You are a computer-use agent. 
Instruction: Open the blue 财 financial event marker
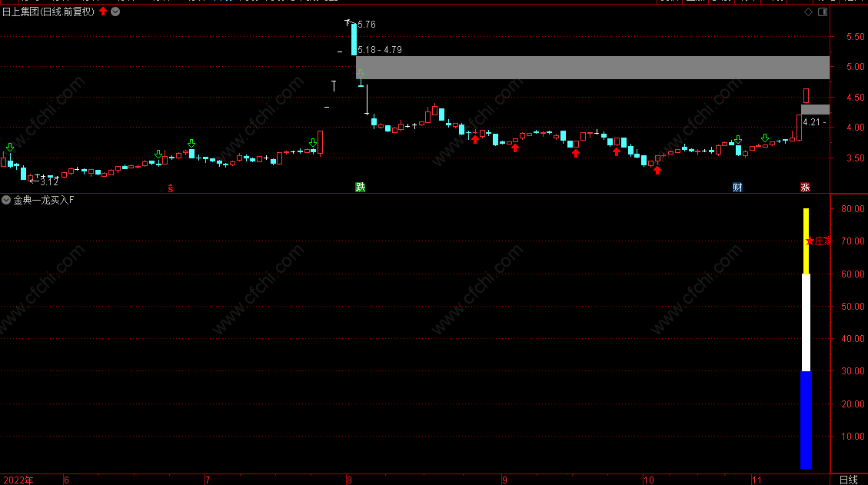tap(737, 187)
